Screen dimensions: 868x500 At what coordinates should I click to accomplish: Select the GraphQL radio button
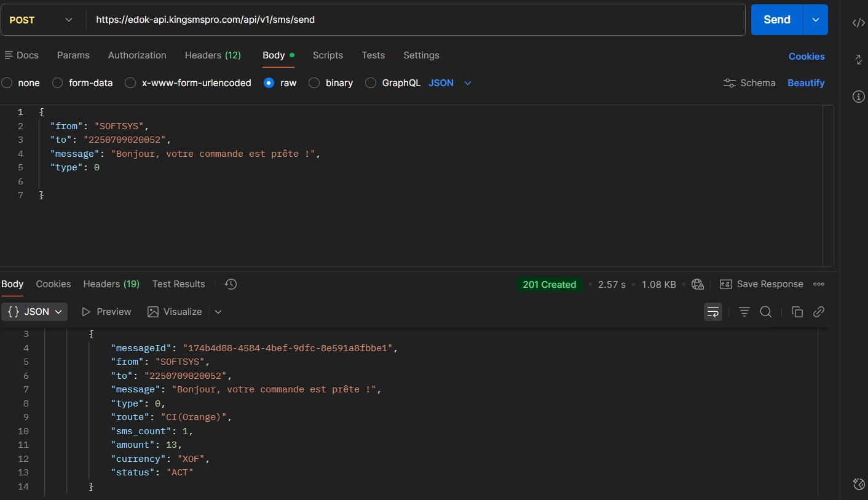(371, 83)
